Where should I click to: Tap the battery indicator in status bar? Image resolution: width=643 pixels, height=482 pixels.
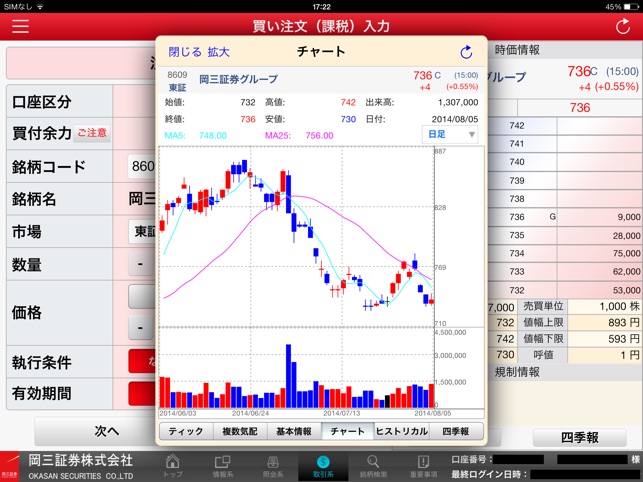tap(631, 7)
